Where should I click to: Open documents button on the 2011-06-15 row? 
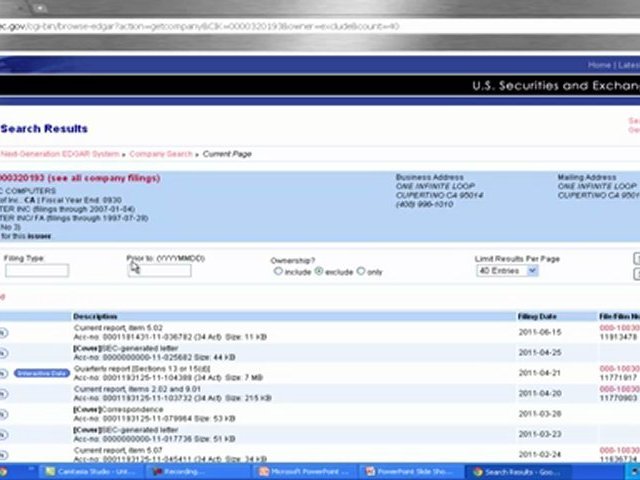[x=3, y=333]
